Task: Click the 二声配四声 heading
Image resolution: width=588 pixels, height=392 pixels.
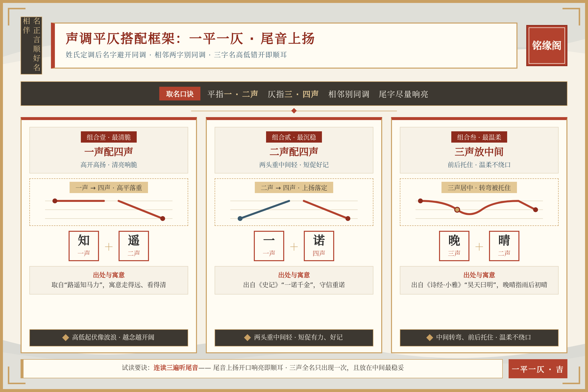Action: pyautogui.click(x=294, y=152)
